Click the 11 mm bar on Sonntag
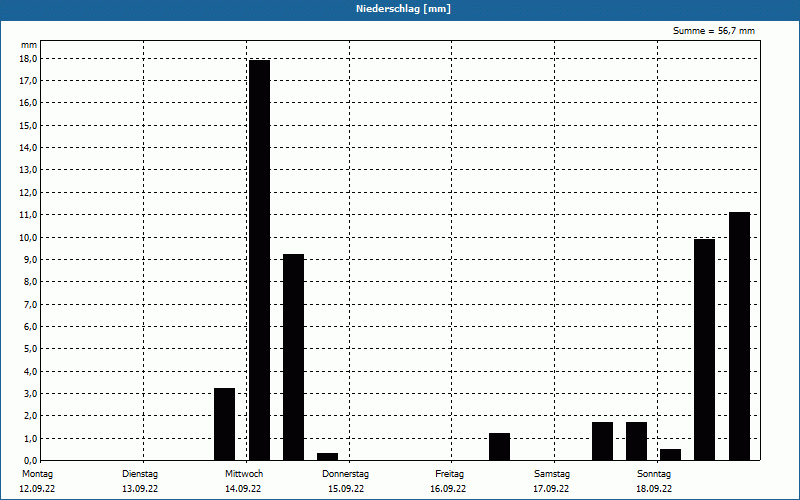 tap(739, 336)
